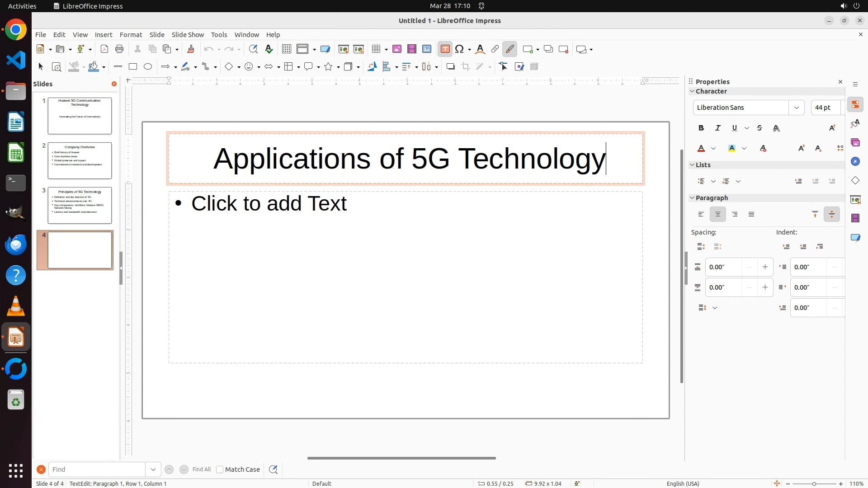Collapse the Lists section
The image size is (868, 488).
point(692,165)
